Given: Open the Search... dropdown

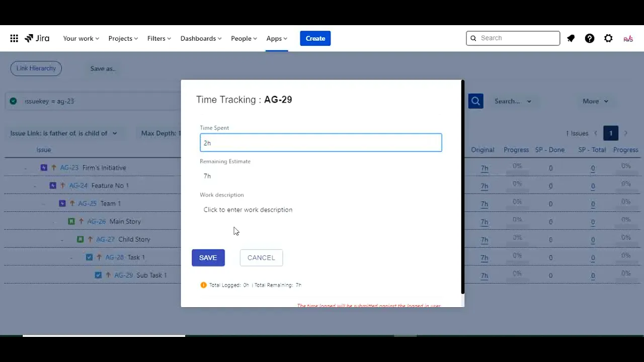Looking at the screenshot, I should pyautogui.click(x=513, y=101).
